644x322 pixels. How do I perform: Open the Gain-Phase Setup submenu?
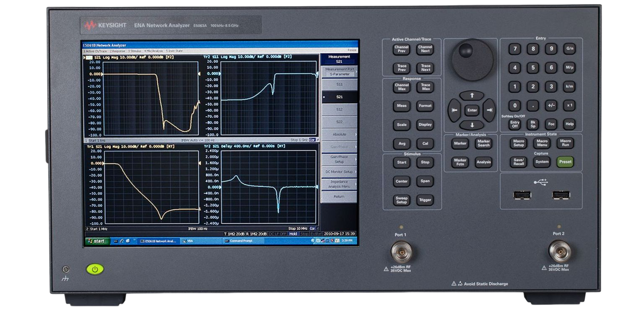click(339, 159)
